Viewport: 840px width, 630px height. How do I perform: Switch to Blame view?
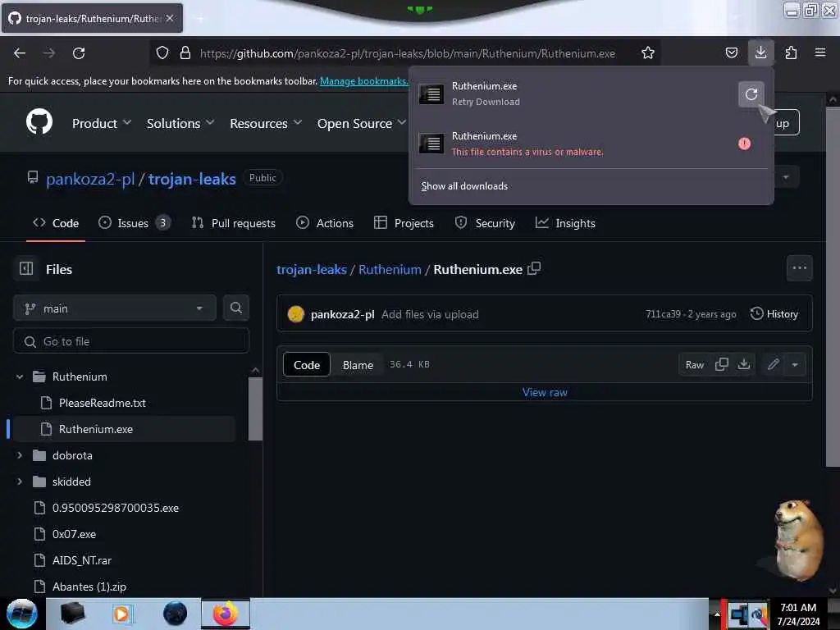point(358,365)
